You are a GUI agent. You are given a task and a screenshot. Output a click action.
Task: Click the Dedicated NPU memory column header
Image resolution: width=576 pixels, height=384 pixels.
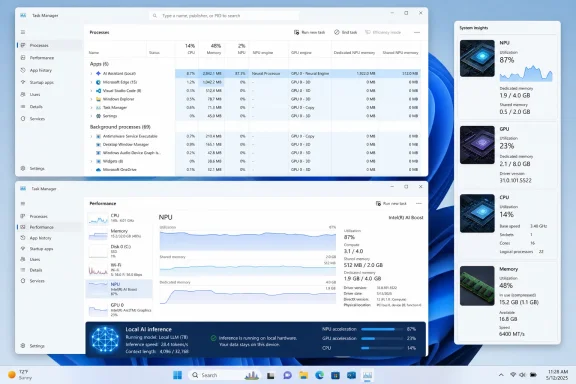pyautogui.click(x=354, y=53)
